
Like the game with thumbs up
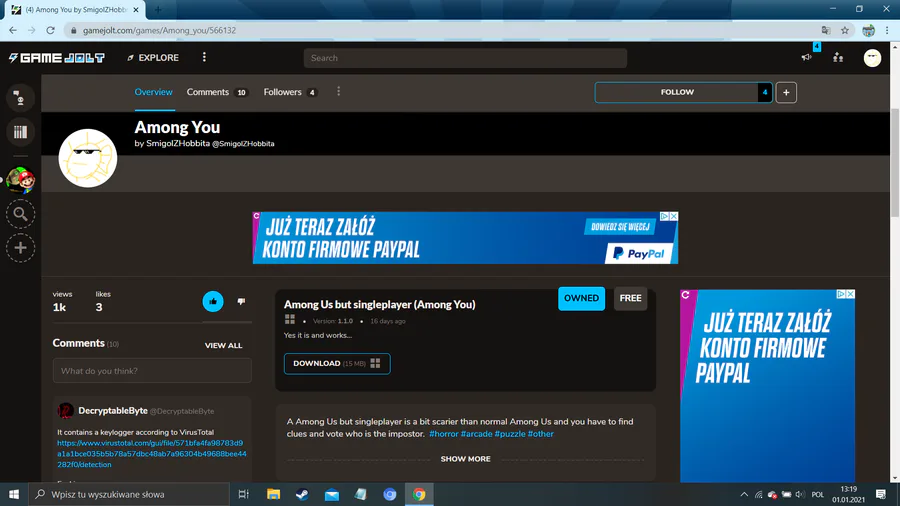click(212, 301)
